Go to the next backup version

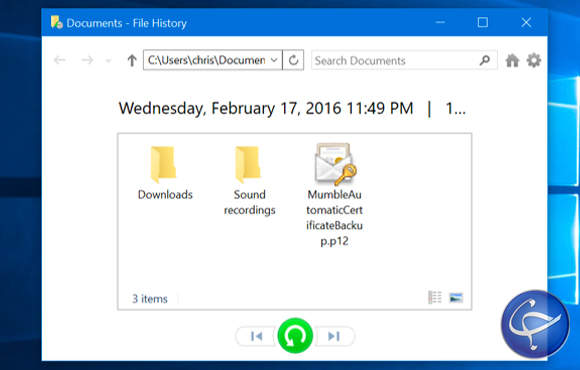tap(334, 336)
